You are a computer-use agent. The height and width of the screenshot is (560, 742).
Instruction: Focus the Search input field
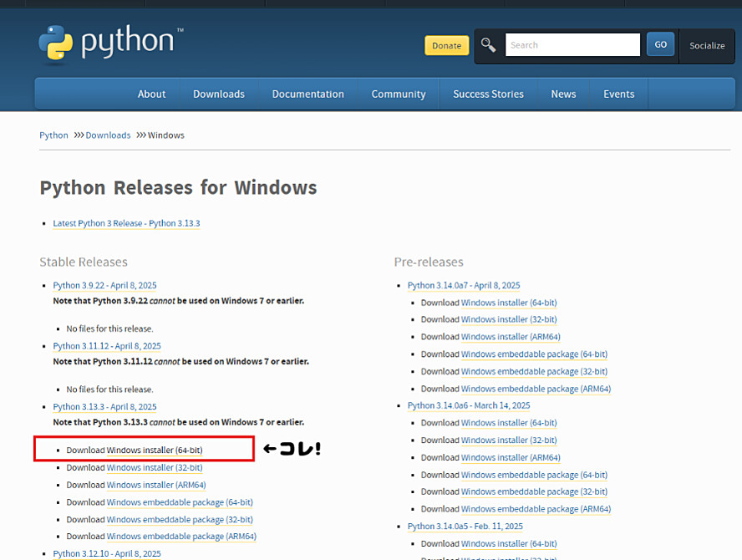point(572,45)
